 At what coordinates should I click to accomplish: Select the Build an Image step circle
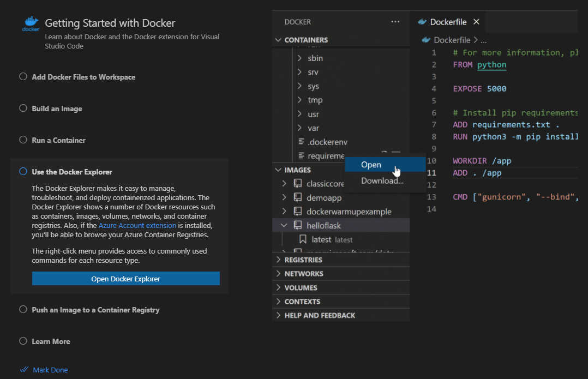point(23,109)
